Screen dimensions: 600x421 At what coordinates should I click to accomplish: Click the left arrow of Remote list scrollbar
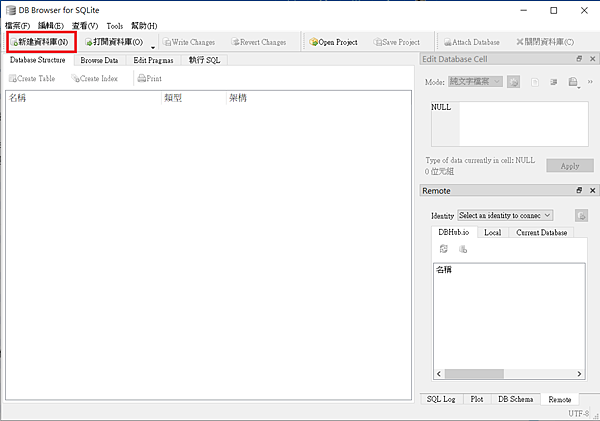439,374
